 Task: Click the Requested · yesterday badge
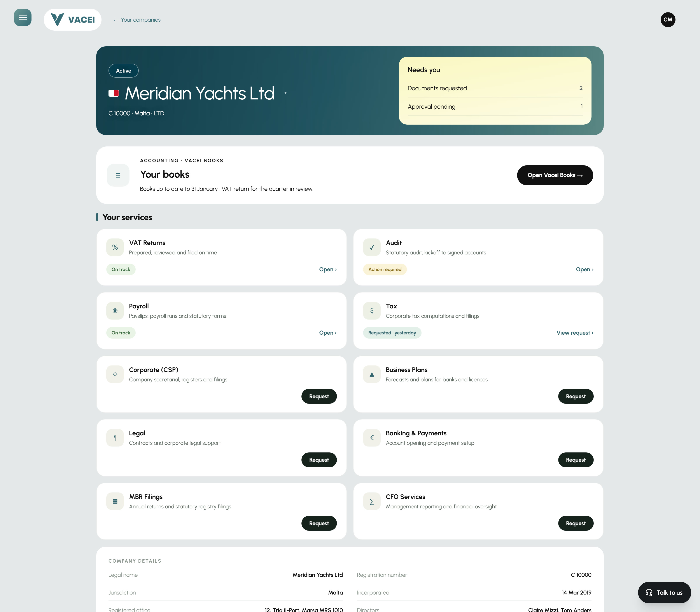[392, 333]
